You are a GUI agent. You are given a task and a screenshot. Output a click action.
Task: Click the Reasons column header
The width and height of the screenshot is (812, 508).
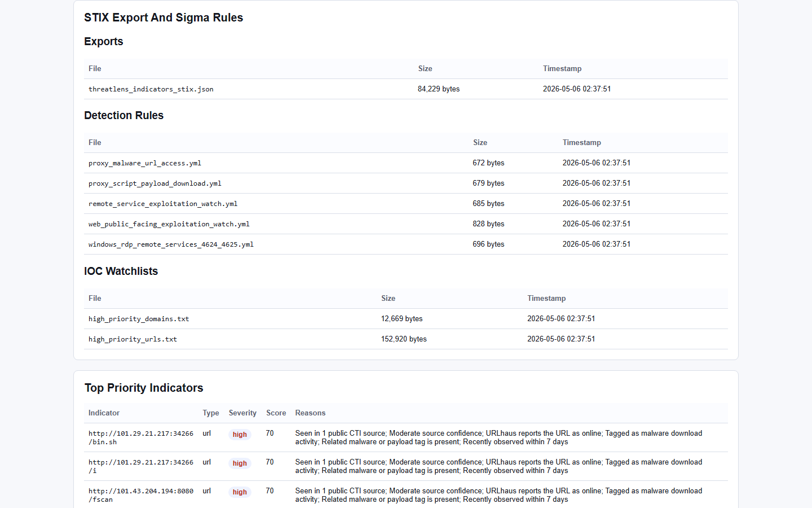(310, 413)
